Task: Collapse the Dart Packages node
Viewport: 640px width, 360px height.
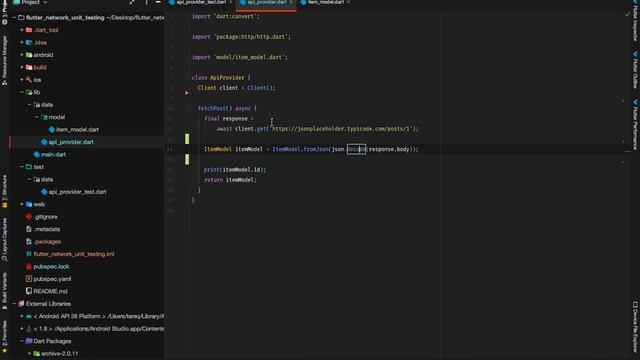Action: [22, 341]
